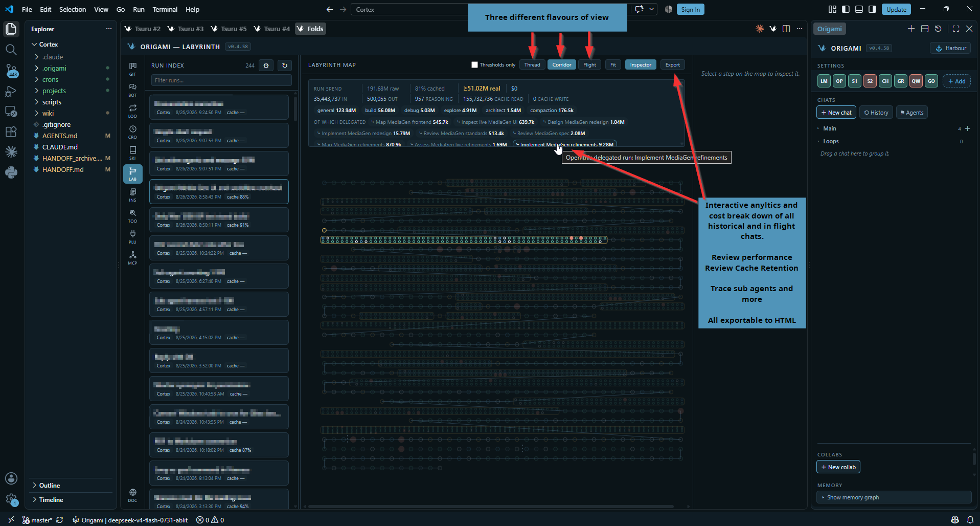Toggle the S2 settings chip
The width and height of the screenshot is (980, 526).
[870, 81]
